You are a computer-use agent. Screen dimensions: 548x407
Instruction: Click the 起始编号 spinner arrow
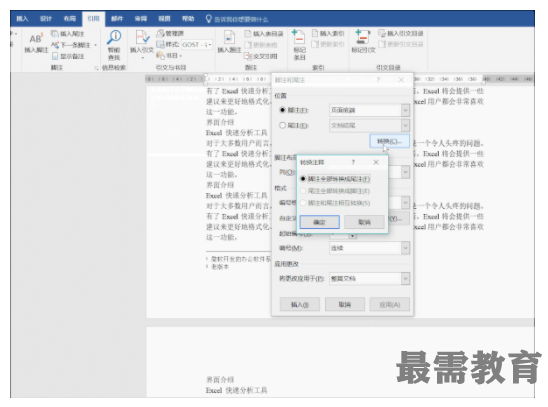pos(352,235)
